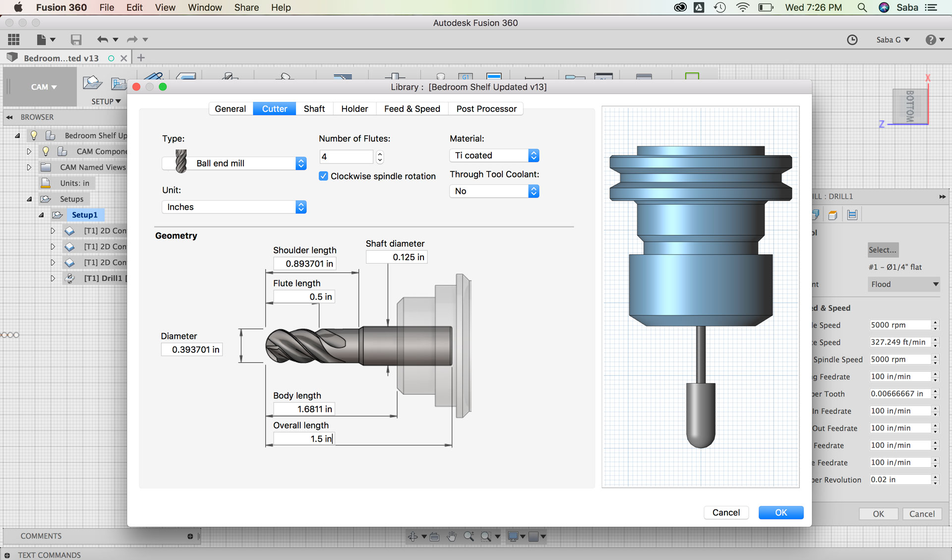Click the Number of Flutes stepper arrows
Viewport: 952px width, 560px height.
click(380, 157)
